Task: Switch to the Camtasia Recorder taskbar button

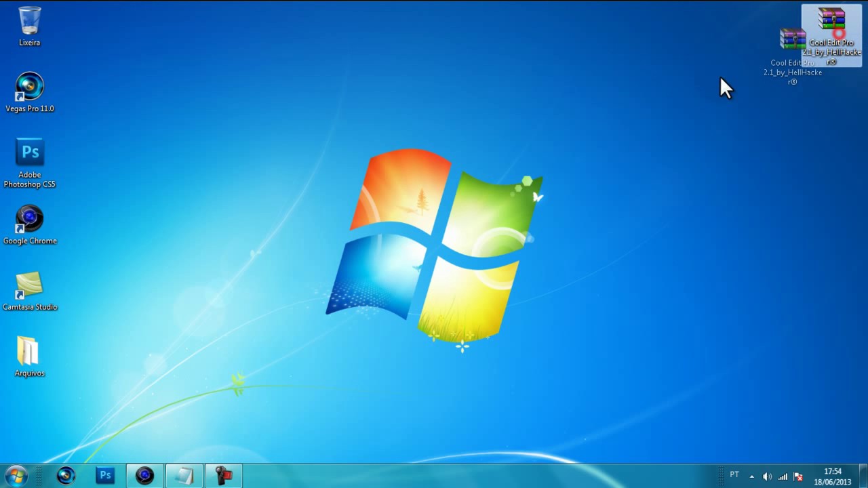Action: [x=223, y=476]
